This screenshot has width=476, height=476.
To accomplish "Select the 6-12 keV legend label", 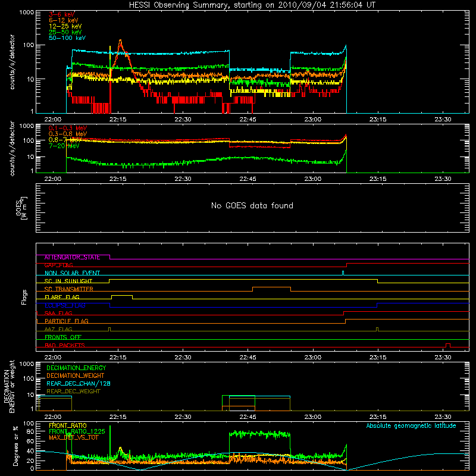I will 64,20.
